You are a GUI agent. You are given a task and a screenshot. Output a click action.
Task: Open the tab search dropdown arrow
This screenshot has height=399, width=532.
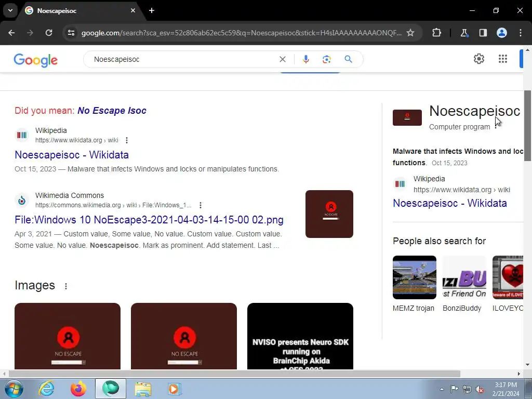[10, 10]
